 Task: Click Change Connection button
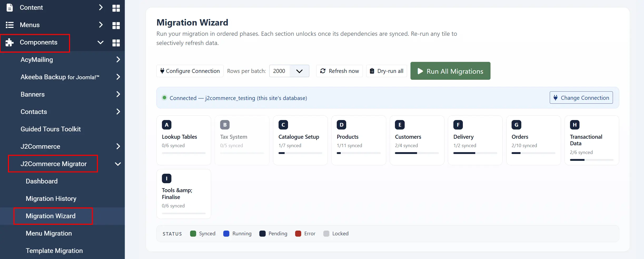[581, 98]
